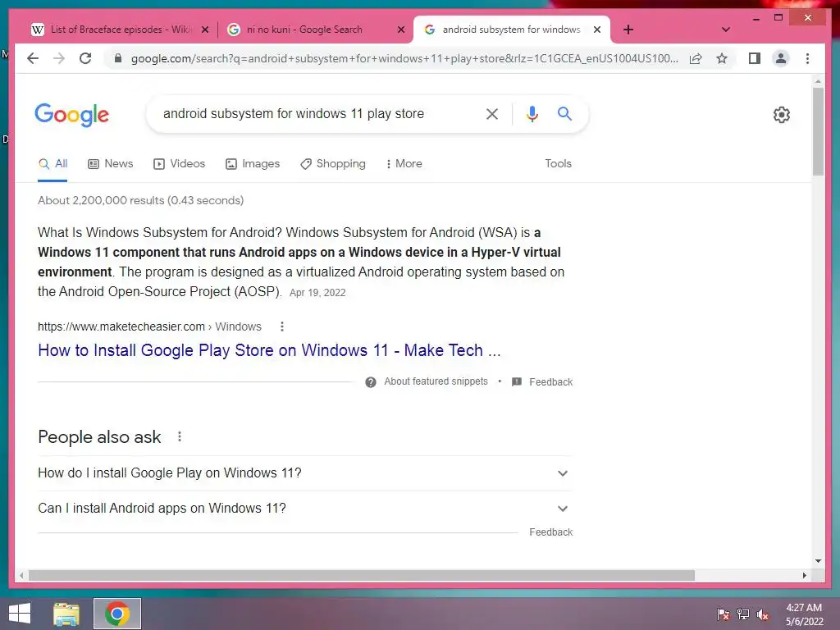Click the horizontal scrollbar thumb
840x630 pixels.
(362, 575)
